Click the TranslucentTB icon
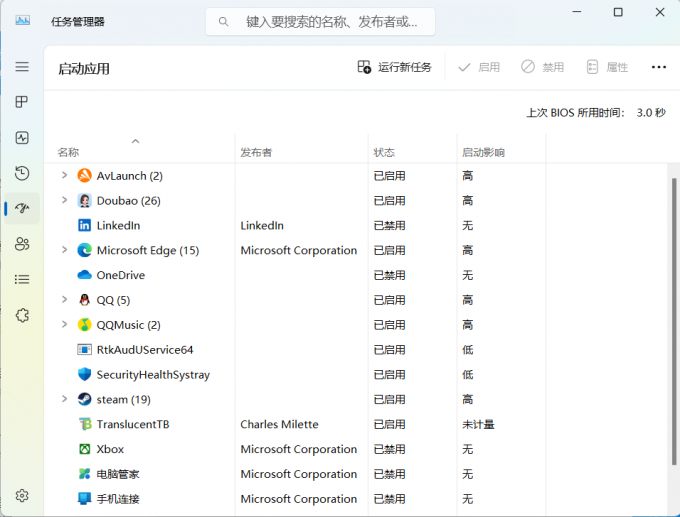 click(x=85, y=424)
